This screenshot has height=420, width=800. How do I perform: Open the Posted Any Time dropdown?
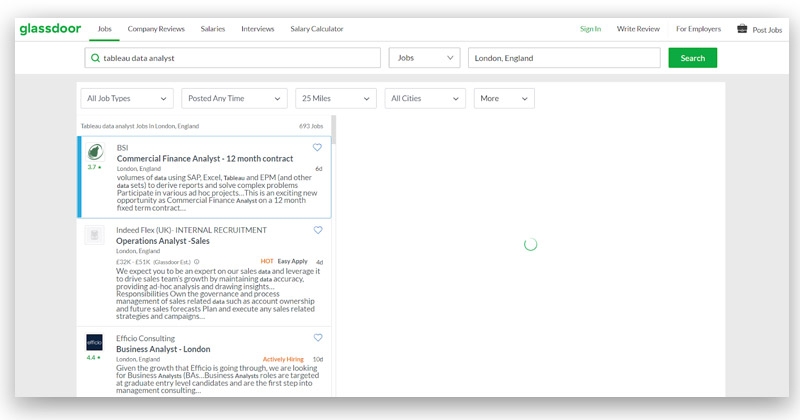point(234,98)
